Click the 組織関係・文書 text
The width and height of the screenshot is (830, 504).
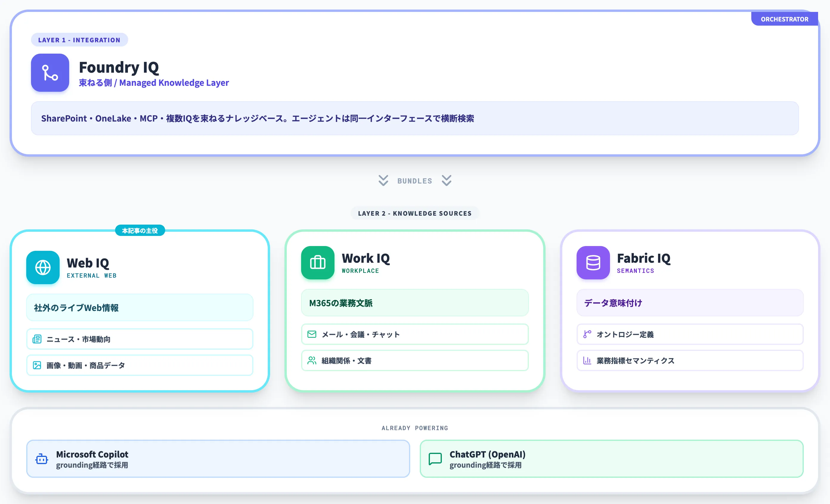coord(347,361)
